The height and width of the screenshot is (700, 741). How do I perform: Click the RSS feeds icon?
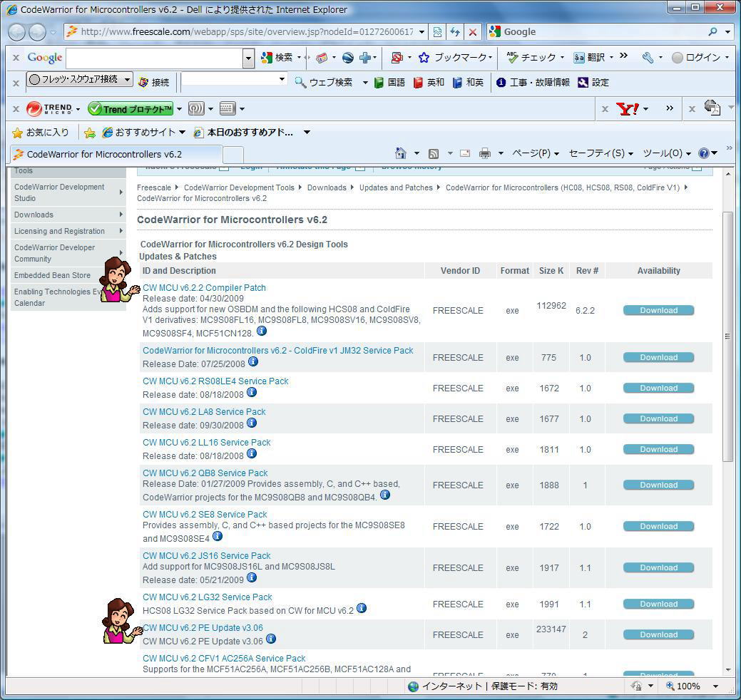pyautogui.click(x=434, y=153)
